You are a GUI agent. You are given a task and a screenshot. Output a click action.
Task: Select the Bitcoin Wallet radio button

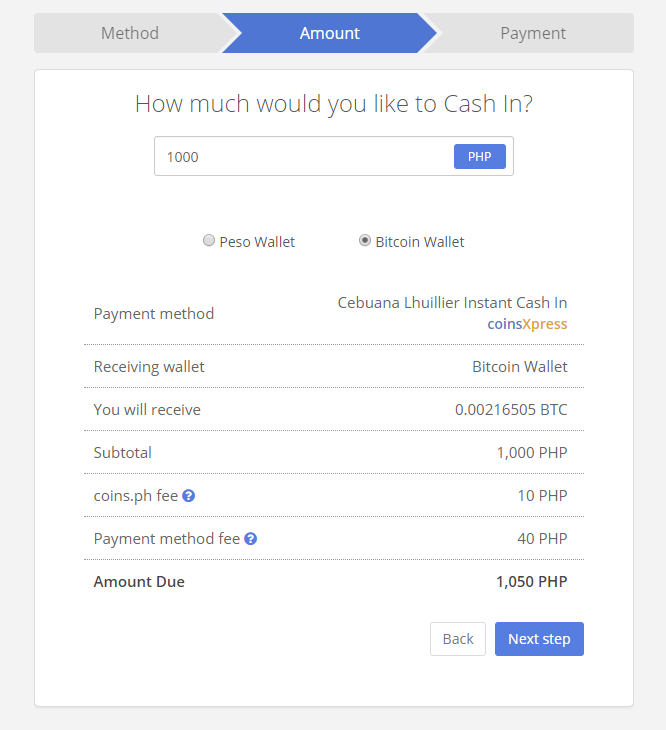click(x=365, y=240)
